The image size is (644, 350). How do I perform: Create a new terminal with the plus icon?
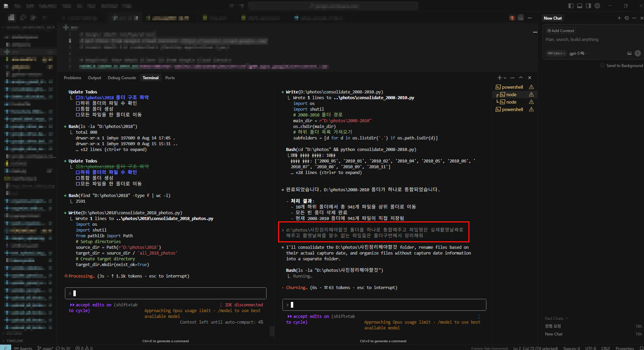tap(500, 78)
